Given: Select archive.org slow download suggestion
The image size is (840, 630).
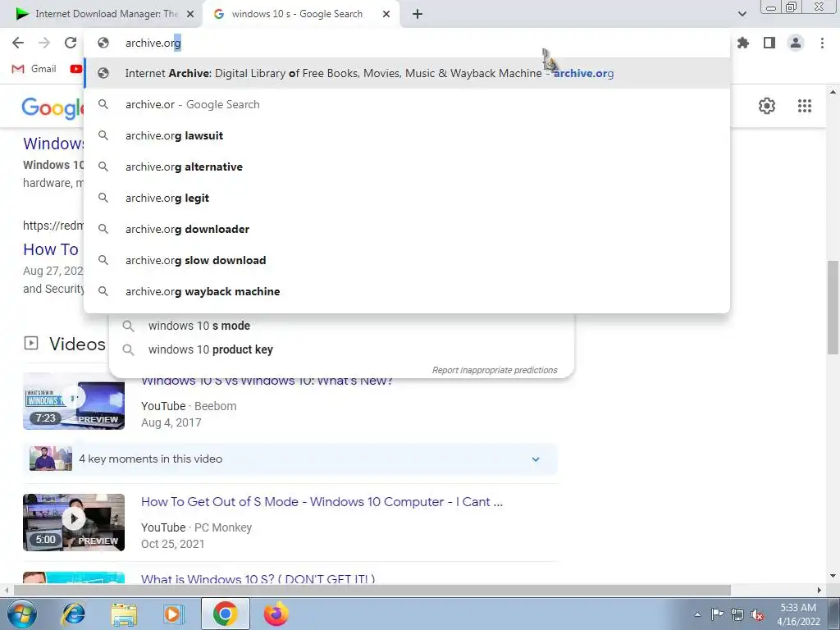Looking at the screenshot, I should 407,260.
